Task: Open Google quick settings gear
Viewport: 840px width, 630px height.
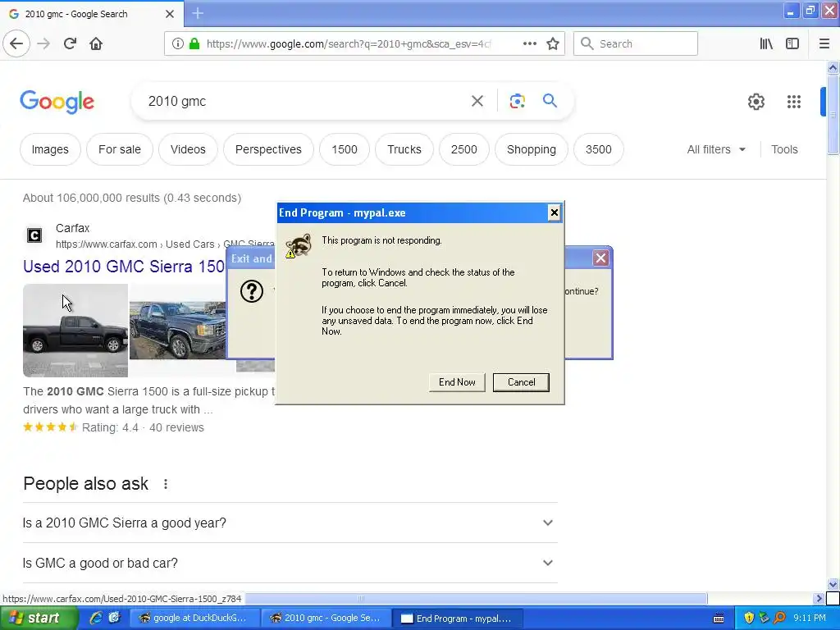Action: coord(756,102)
